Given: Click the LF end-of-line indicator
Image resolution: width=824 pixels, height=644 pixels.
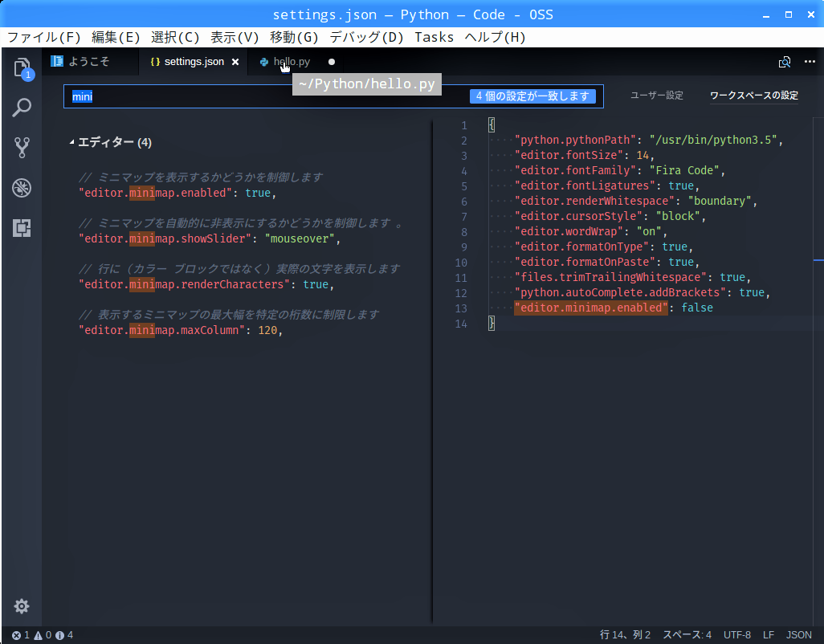Looking at the screenshot, I should (x=769, y=635).
